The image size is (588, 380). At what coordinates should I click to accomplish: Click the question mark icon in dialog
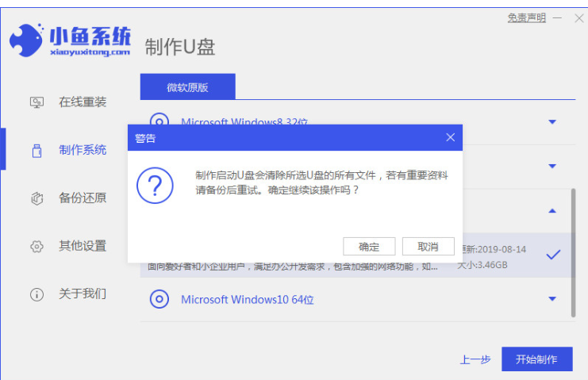click(155, 185)
